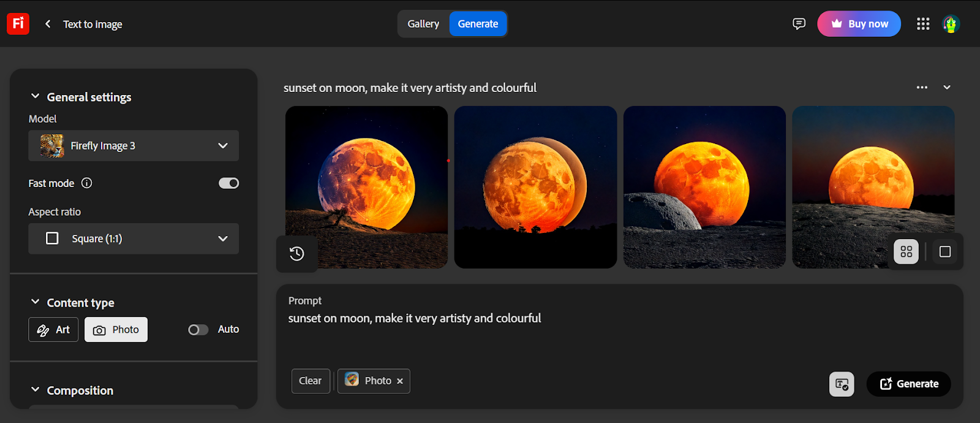The height and width of the screenshot is (423, 980).
Task: Collapse the generated results row
Action: [947, 88]
